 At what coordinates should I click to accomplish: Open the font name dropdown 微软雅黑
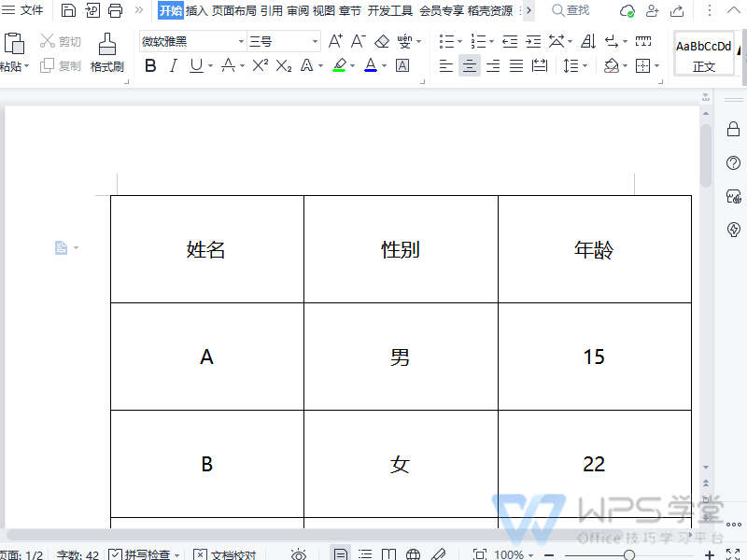coord(241,42)
